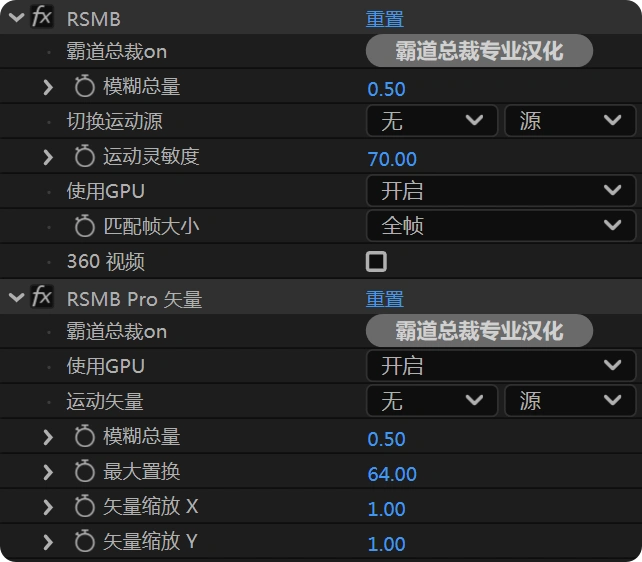Click 运动灵敏度 value 70.00
Screen dimensions: 642x562
click(x=392, y=159)
